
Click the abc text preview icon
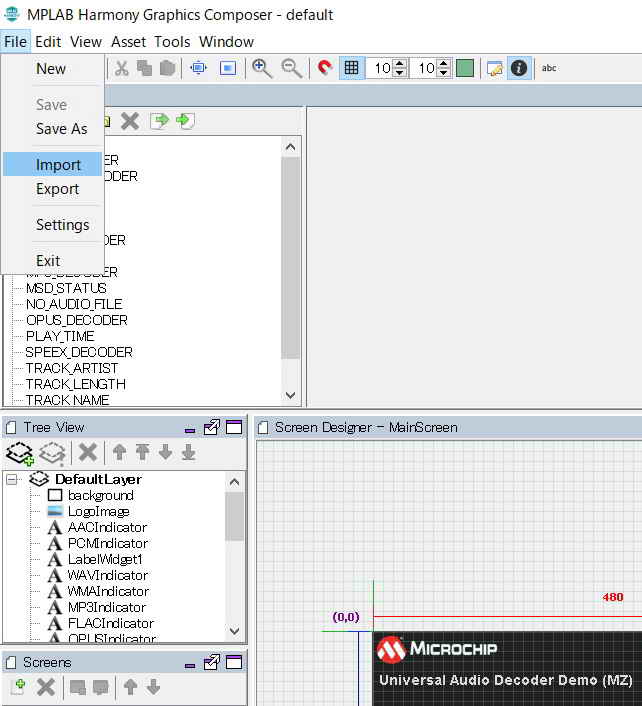coord(549,68)
